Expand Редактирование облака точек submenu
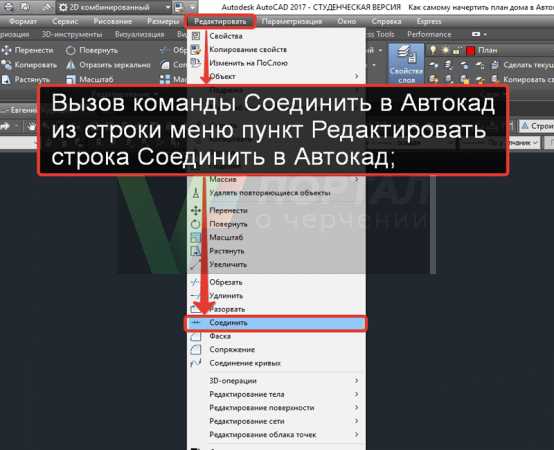The height and width of the screenshot is (450, 554). coord(276,434)
